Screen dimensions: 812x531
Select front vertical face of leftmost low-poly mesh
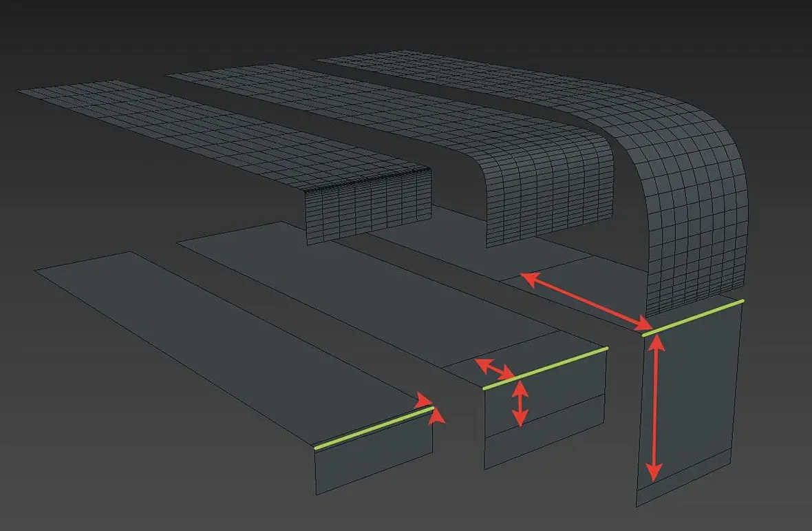374,452
